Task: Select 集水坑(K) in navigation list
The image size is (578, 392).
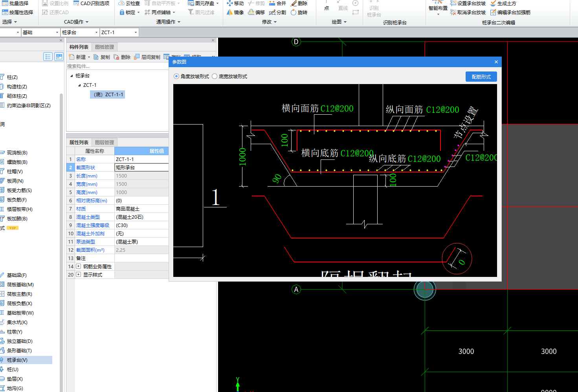Action: click(x=17, y=322)
